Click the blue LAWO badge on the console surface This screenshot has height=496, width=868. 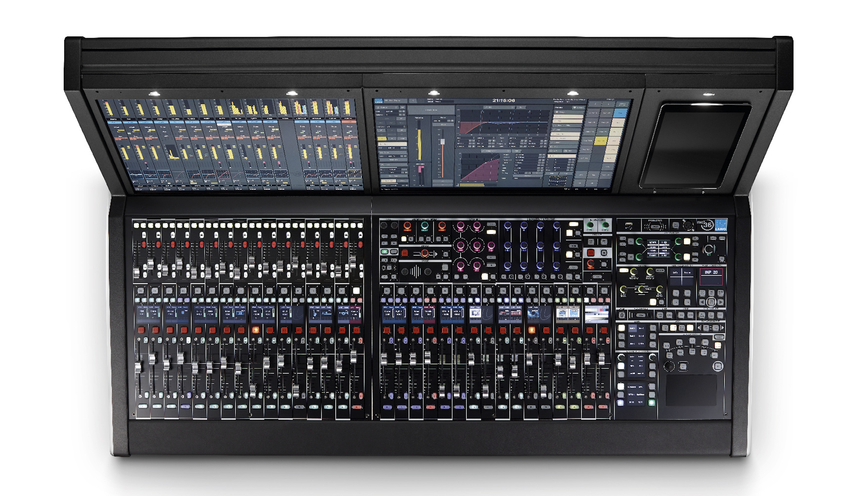721,225
